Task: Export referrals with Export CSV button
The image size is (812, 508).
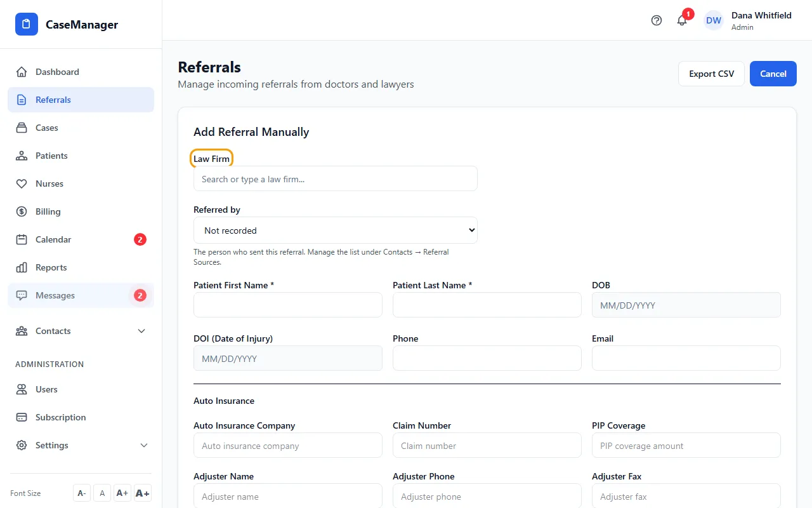Action: click(x=711, y=74)
